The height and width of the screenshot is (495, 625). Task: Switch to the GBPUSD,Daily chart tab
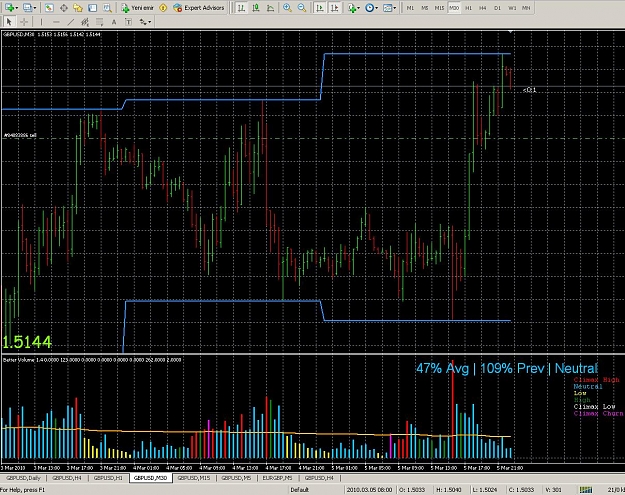tap(24, 477)
